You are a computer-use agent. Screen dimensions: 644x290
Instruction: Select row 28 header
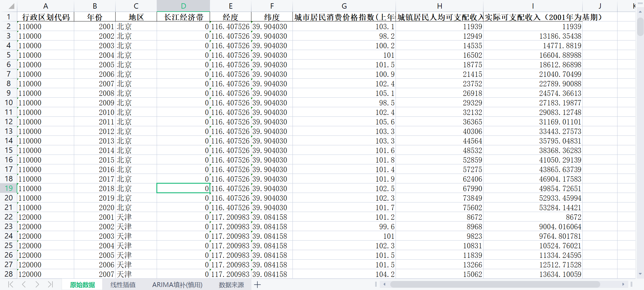(9, 274)
